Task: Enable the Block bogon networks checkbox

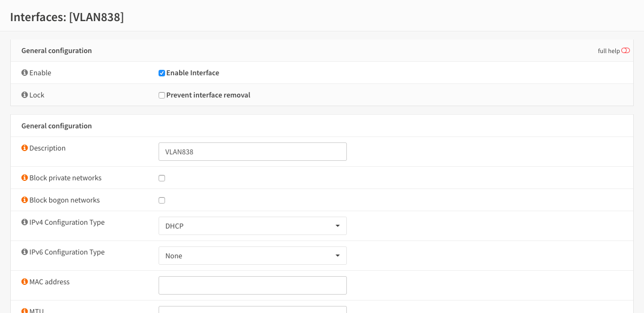Action: point(162,200)
